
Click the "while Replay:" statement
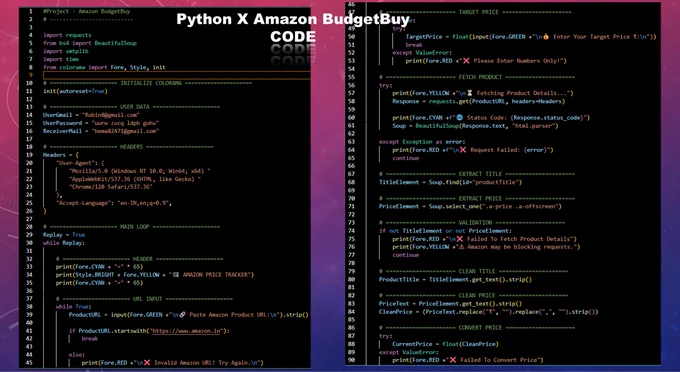(64, 243)
